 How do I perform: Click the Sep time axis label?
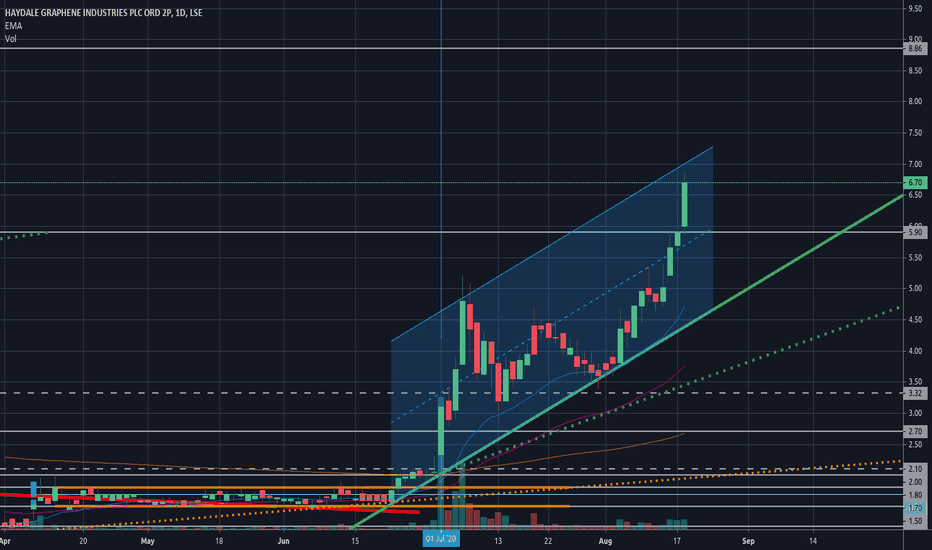[x=748, y=541]
